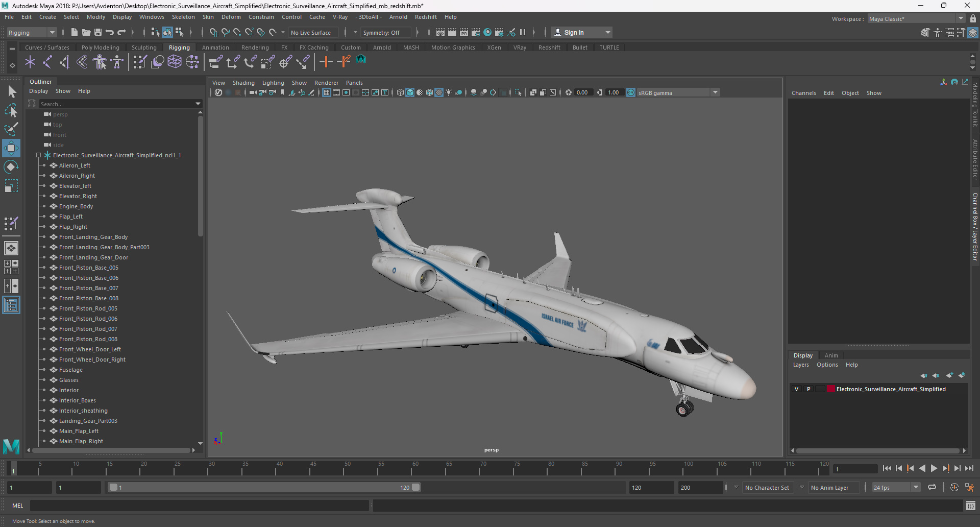Click the Create IK Handle shelf icon
The height and width of the screenshot is (527, 980).
pyautogui.click(x=65, y=62)
